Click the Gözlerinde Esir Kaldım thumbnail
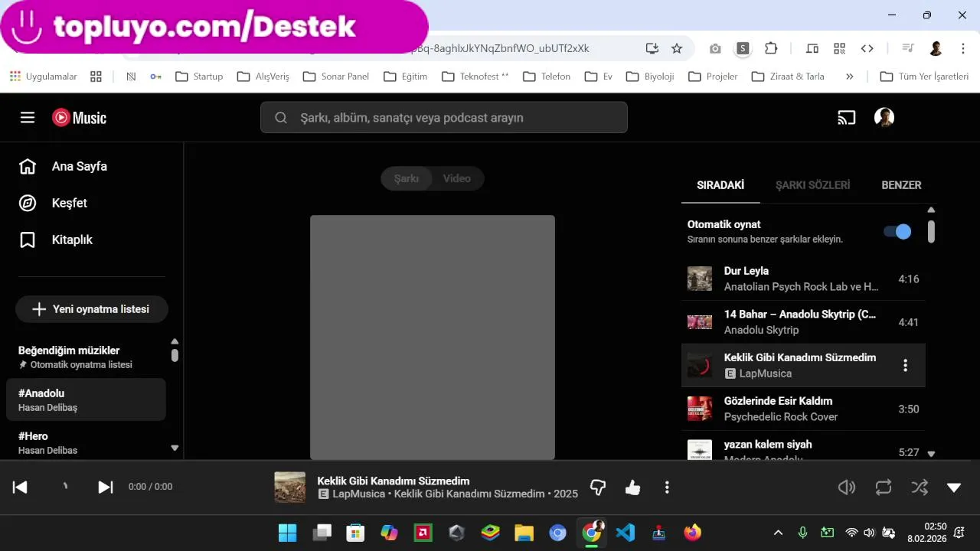 click(x=700, y=409)
